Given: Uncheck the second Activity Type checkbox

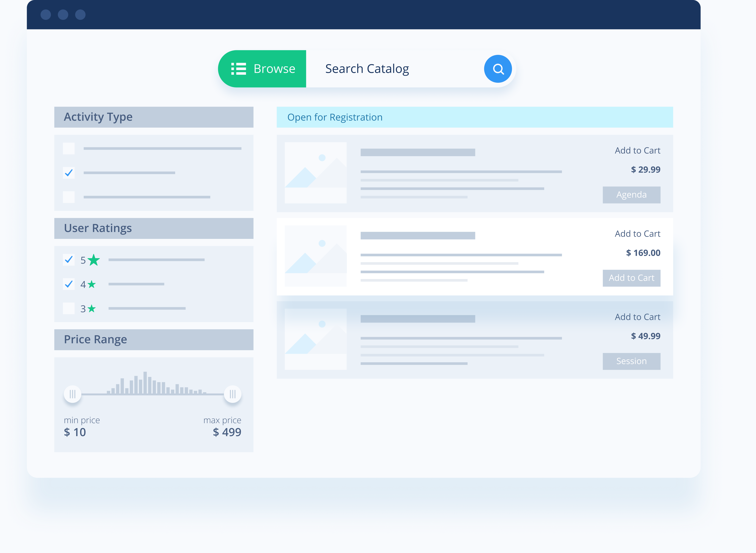Looking at the screenshot, I should click(x=69, y=173).
